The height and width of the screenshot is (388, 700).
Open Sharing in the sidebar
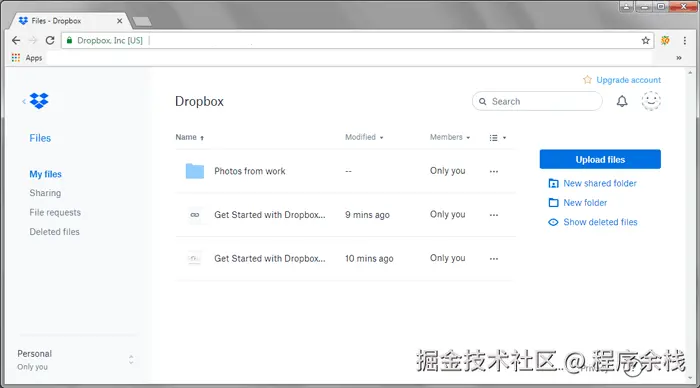45,193
